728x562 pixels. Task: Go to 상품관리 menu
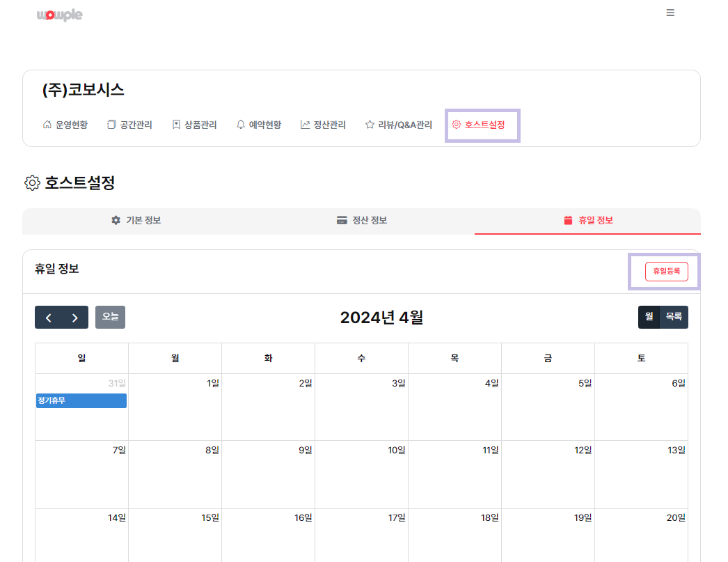(194, 125)
